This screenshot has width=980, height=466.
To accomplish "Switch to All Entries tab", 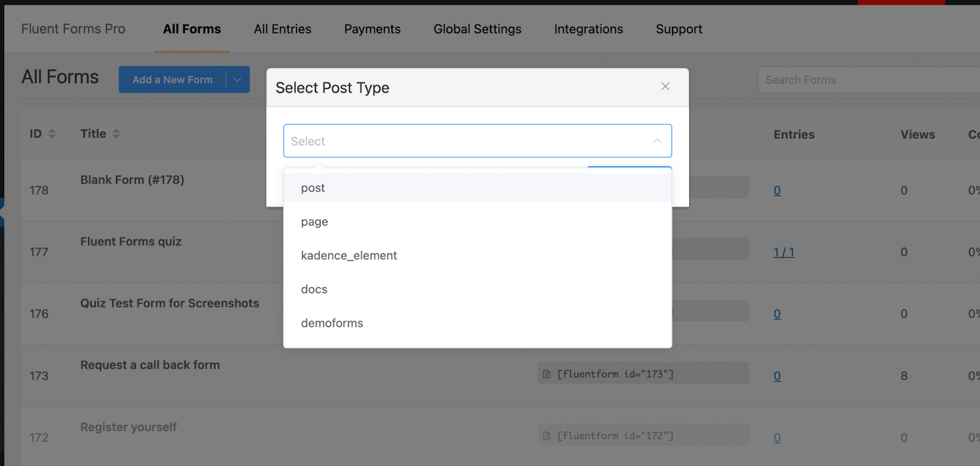I will click(282, 29).
